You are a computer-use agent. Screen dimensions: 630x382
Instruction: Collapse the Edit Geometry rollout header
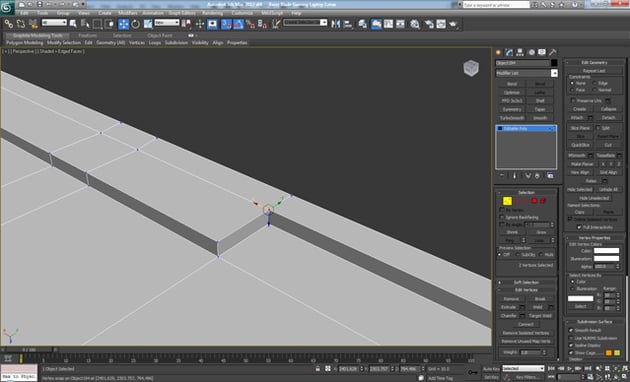pyautogui.click(x=595, y=62)
